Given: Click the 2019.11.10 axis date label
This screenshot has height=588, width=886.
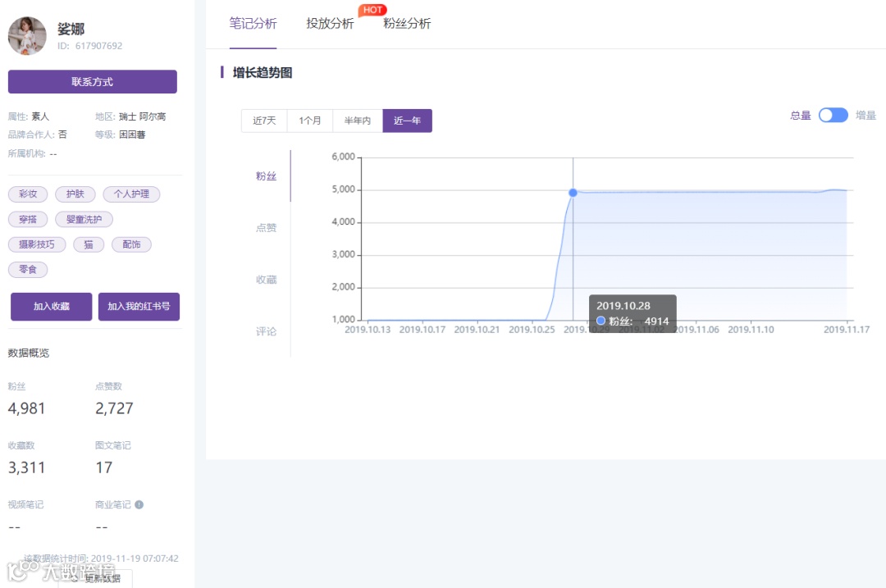Looking at the screenshot, I should click(751, 330).
